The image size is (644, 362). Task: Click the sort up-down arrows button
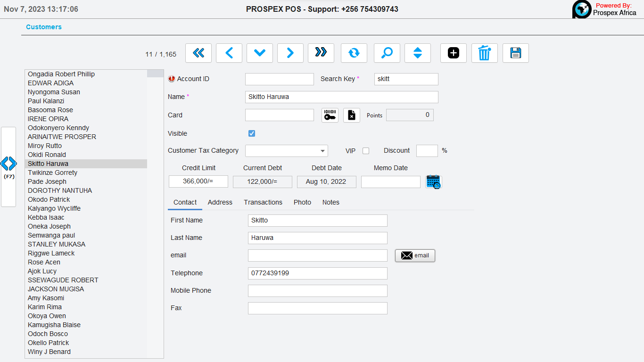click(418, 53)
